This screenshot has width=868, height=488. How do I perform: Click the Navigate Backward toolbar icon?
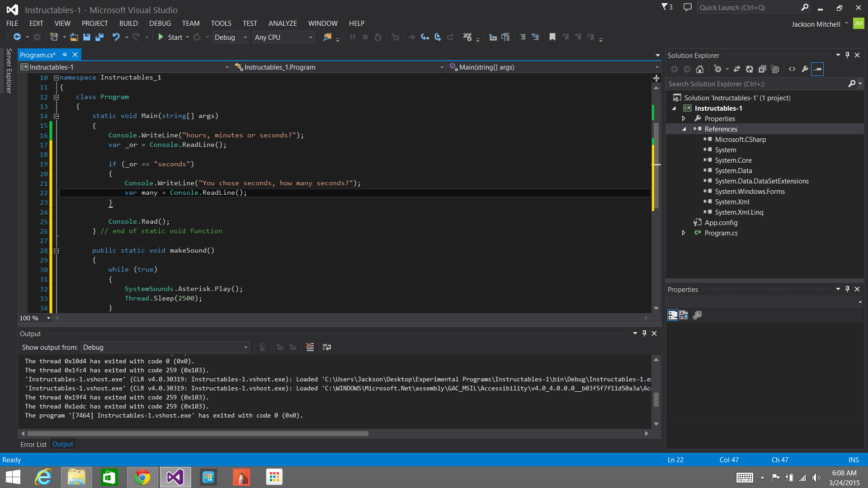click(x=17, y=37)
